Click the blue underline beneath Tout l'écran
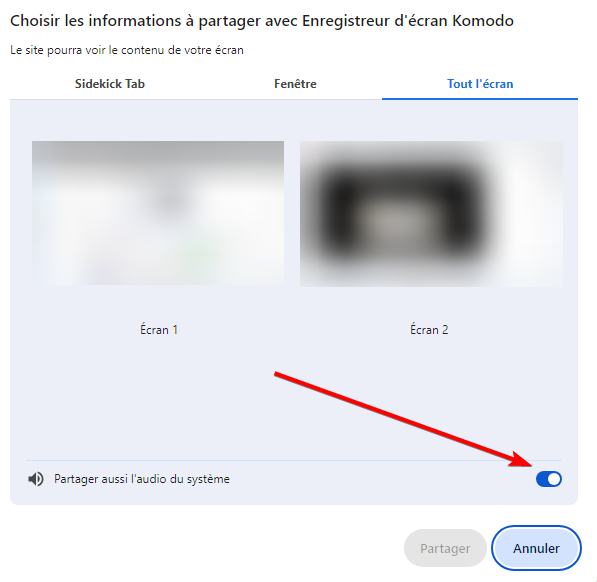Viewport: 597px width, 582px height. (480, 99)
